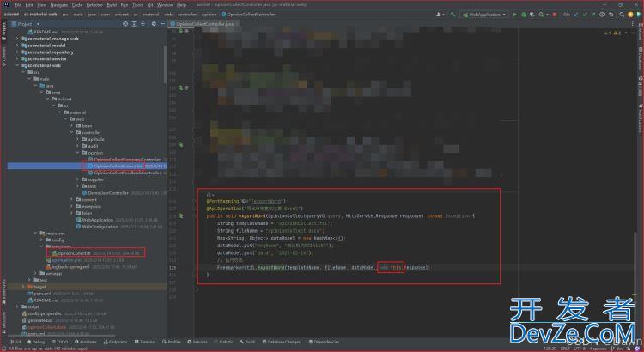This screenshot has height=352, width=644.
Task: Open the Statistic tool window
Action: pyautogui.click(x=223, y=342)
